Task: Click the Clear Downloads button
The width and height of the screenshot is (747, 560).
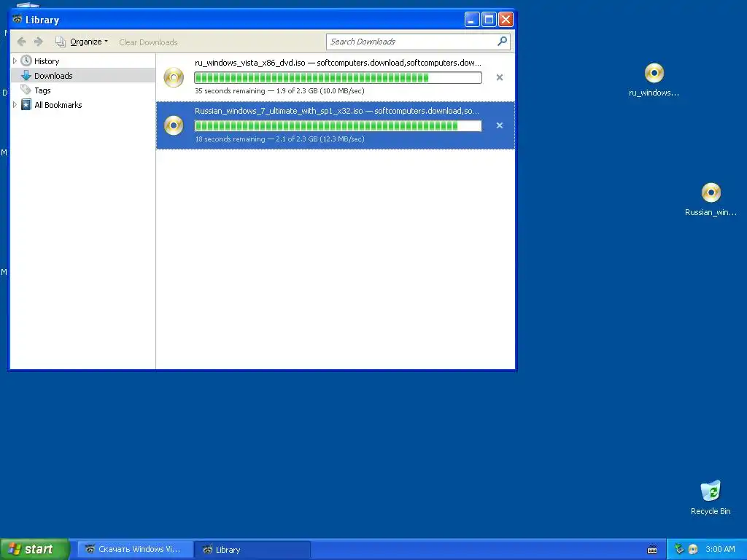Action: pos(148,42)
